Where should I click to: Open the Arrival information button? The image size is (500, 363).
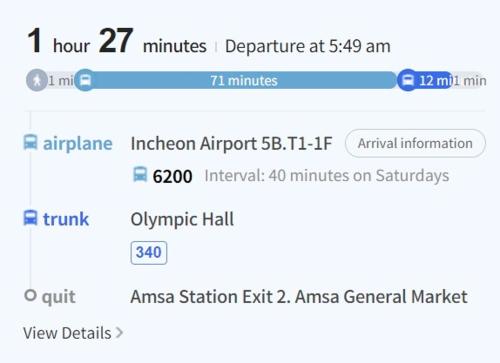pos(415,144)
